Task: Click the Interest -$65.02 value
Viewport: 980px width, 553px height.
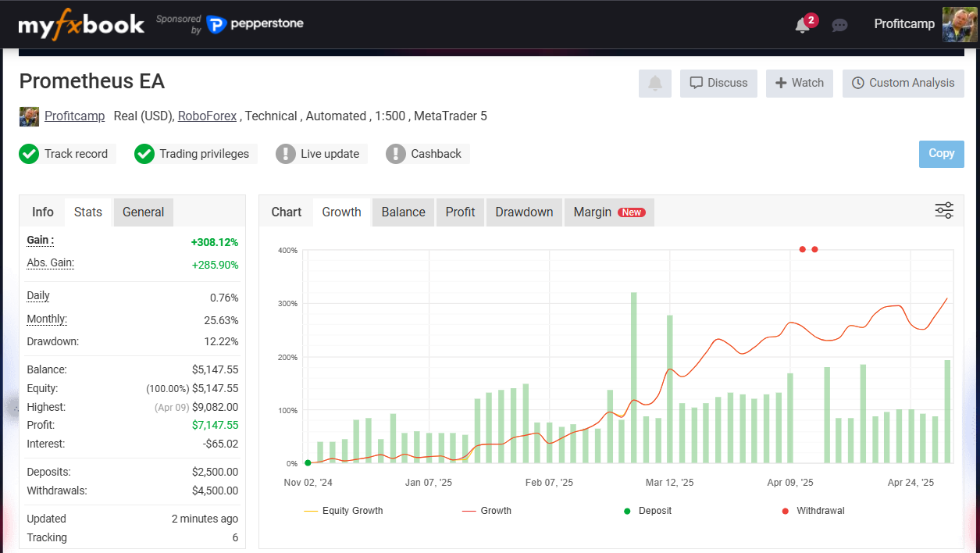Action: click(x=219, y=444)
